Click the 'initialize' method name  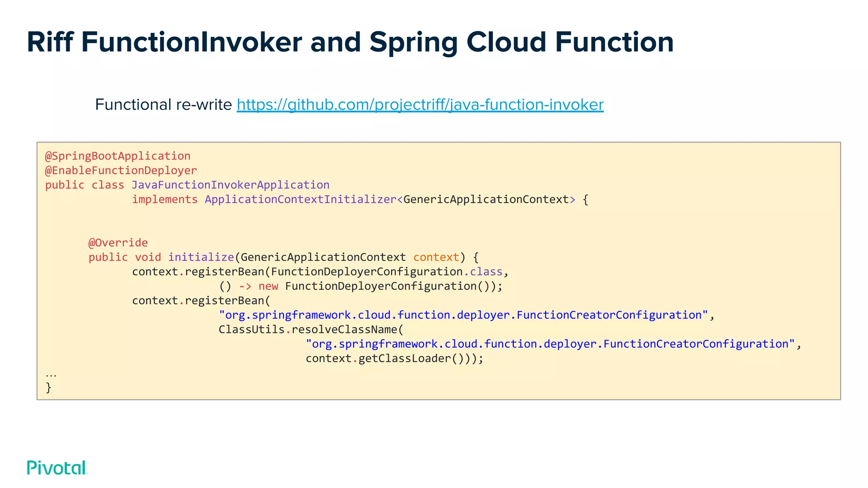[201, 257]
